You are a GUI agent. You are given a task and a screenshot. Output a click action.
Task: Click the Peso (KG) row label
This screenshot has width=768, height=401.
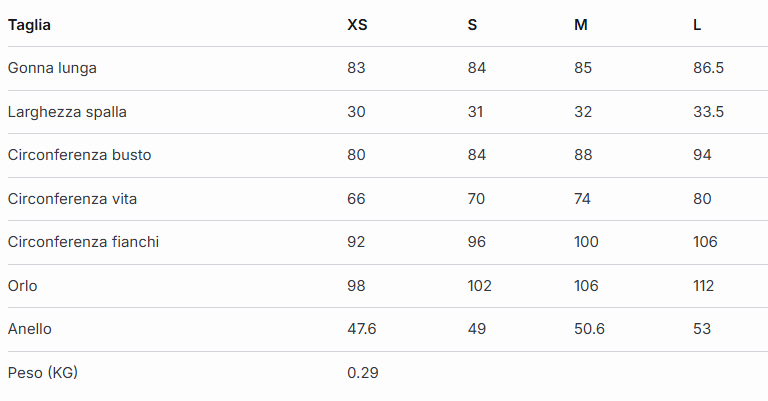(x=42, y=373)
